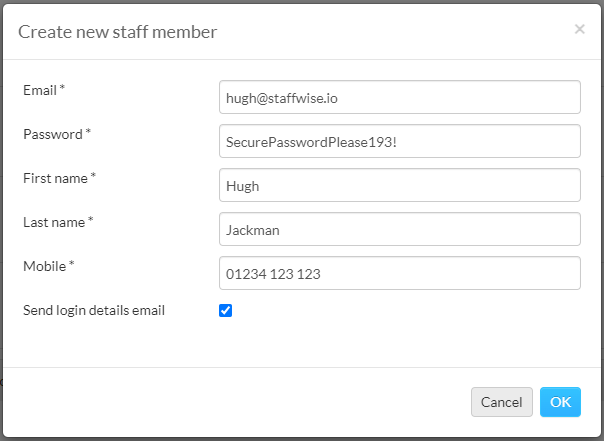Click the "Mobile" field label
Image resolution: width=604 pixels, height=441 pixels.
[x=44, y=266]
